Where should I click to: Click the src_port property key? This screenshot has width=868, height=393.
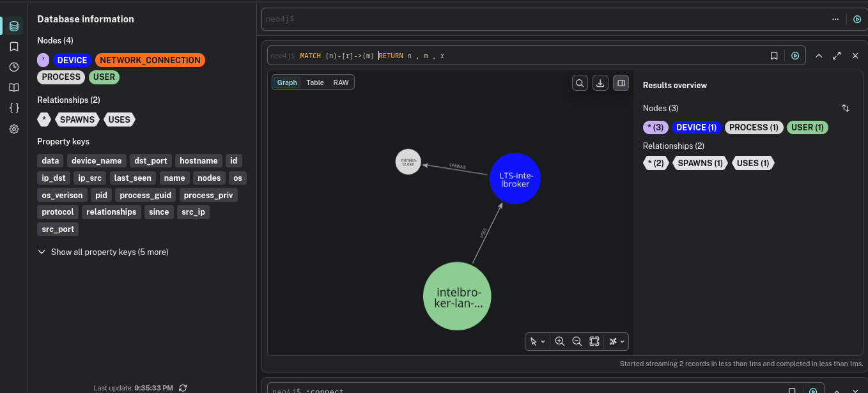(58, 229)
